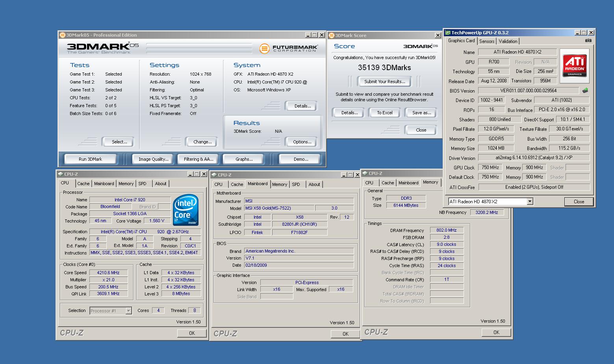Click OK in right CPU-Z window
614x364 pixels.
tap(496, 332)
